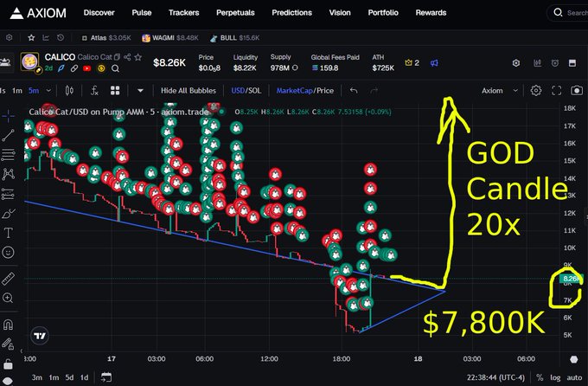
Task: Select the 1d date range
Action: tap(85, 377)
